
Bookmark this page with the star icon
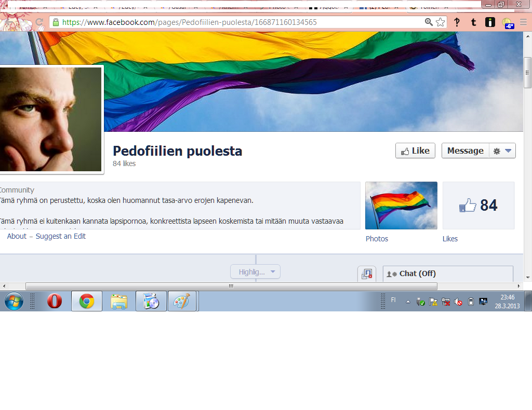[x=441, y=22]
